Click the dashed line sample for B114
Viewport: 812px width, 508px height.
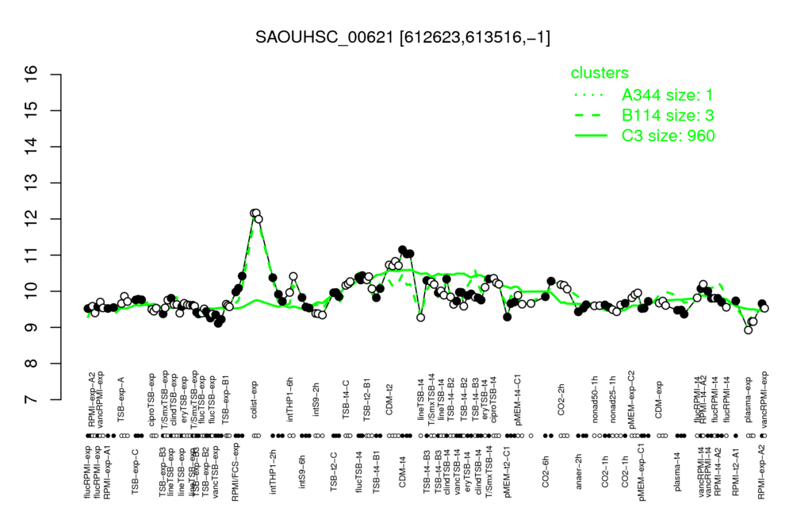590,116
